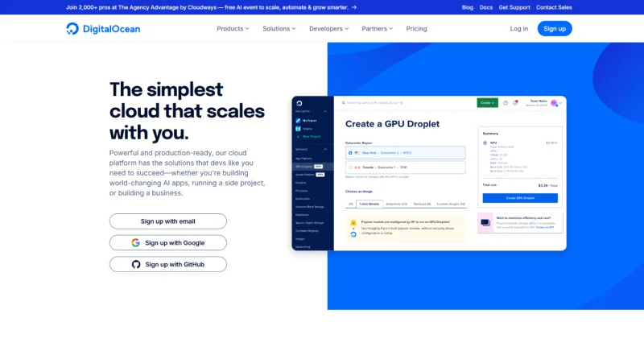The image size is (644, 351).
Task: Click the GPU globe icon in Summary
Action: pos(485,142)
